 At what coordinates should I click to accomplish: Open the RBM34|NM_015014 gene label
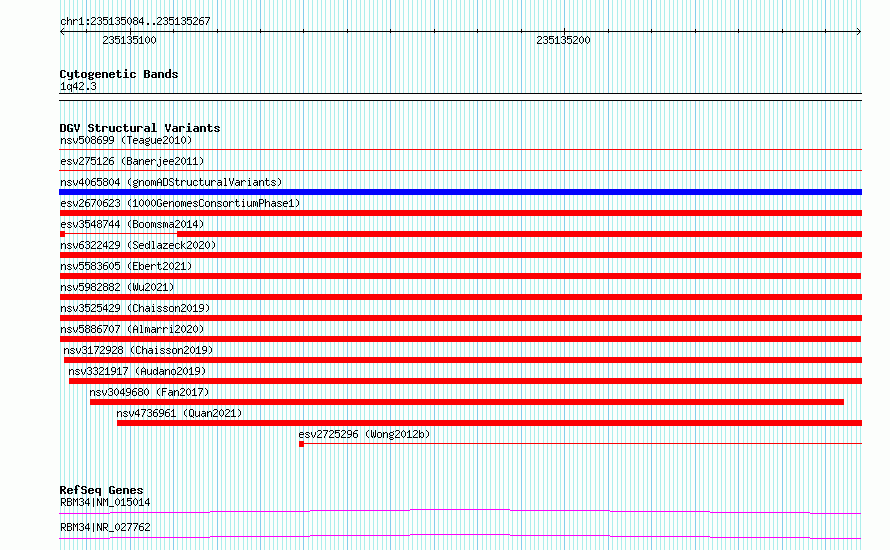coord(105,502)
